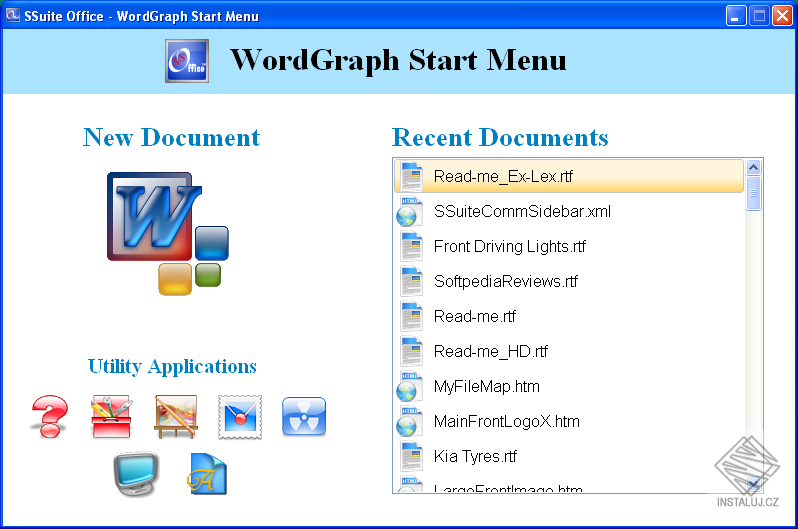Click the scroll up arrow of recent list
This screenshot has width=798, height=529.
point(753,168)
